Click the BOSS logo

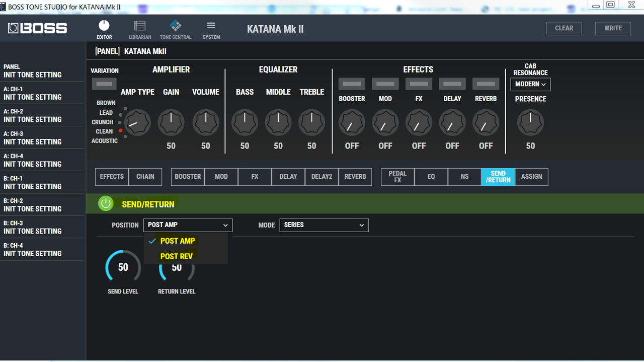point(37,28)
